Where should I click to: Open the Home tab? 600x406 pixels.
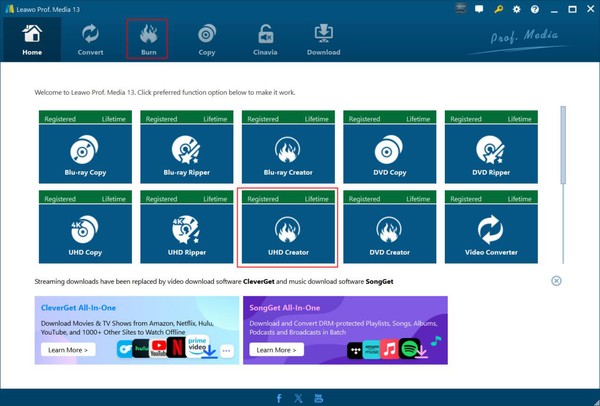click(32, 40)
